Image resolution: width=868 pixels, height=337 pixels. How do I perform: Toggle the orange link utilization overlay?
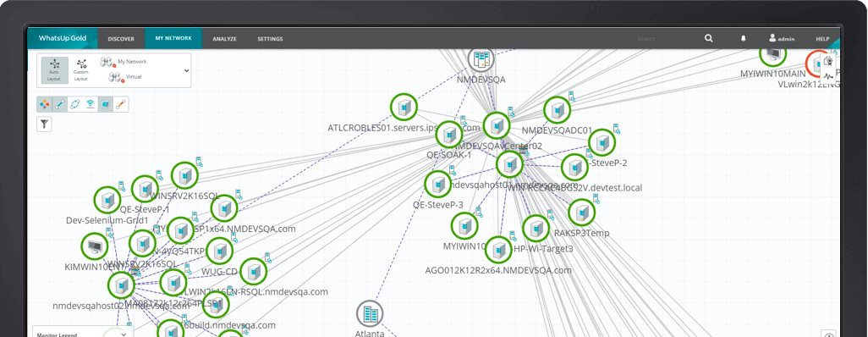click(x=121, y=104)
